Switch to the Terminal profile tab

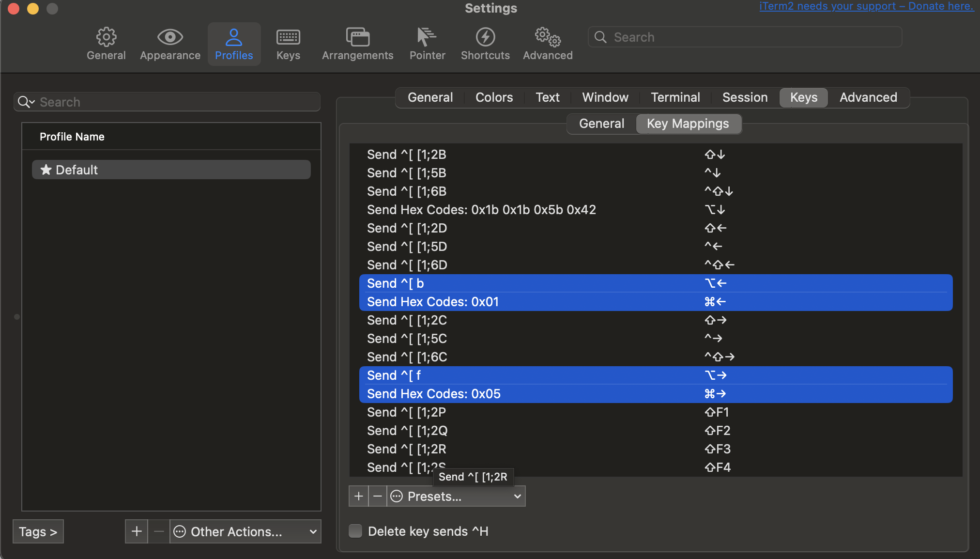point(675,97)
